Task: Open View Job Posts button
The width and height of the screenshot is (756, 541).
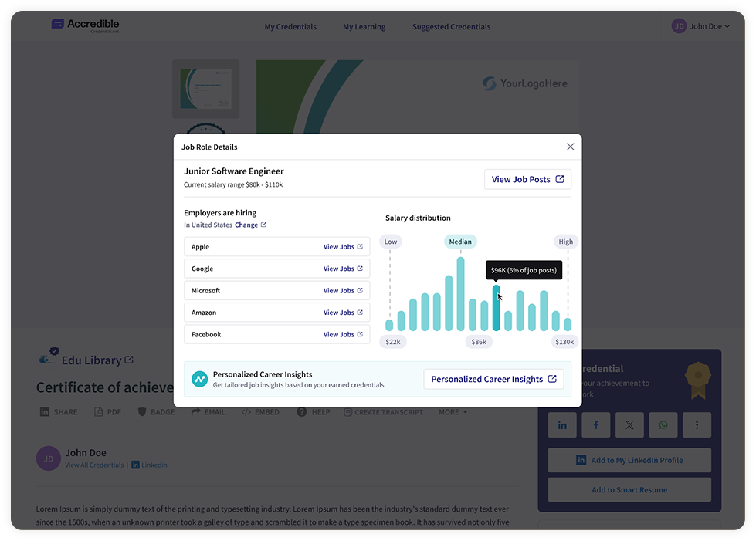Action: pyautogui.click(x=527, y=179)
